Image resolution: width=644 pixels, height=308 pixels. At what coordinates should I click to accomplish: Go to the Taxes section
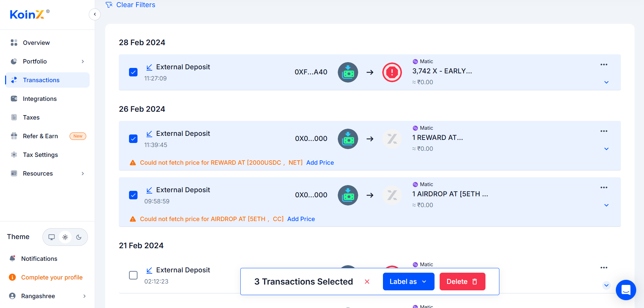(31, 117)
